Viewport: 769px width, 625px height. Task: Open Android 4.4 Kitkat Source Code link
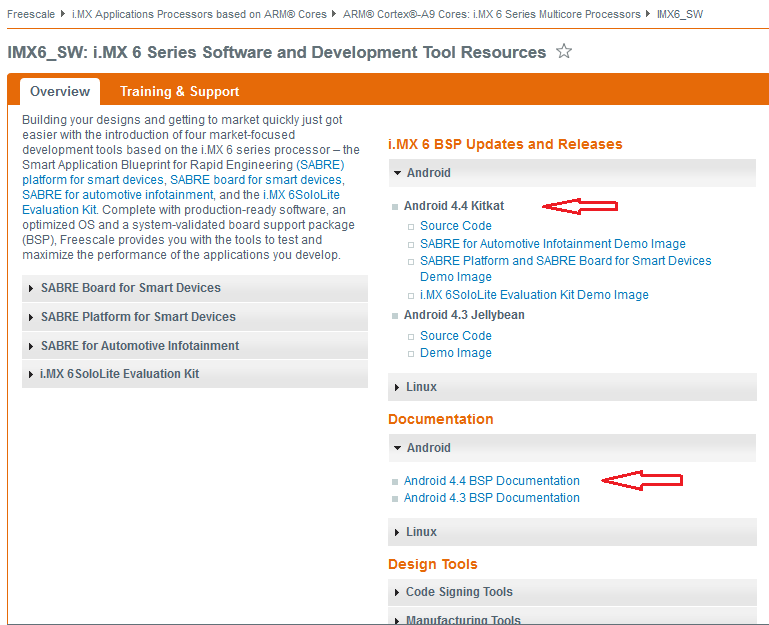pos(456,226)
